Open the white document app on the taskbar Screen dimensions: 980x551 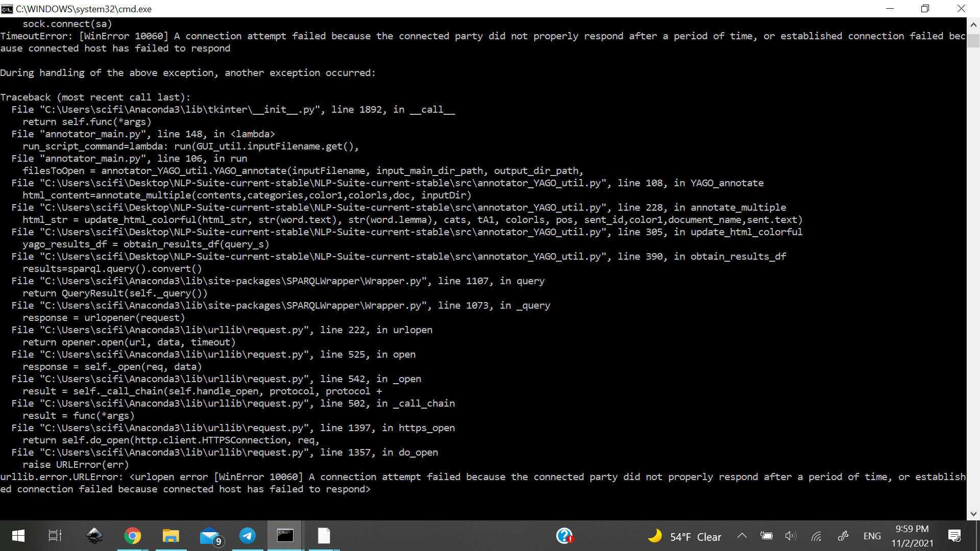[324, 536]
